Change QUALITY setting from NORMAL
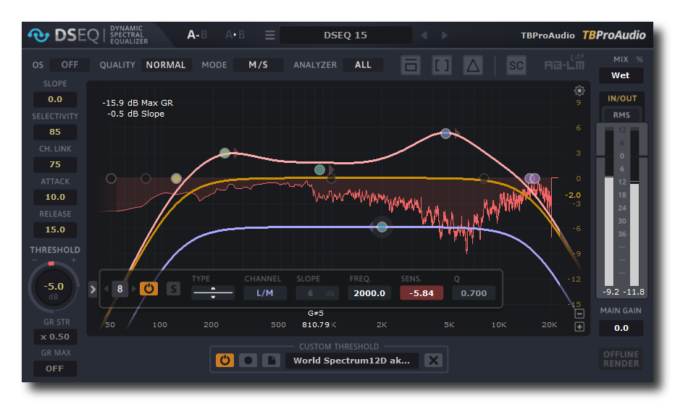 [166, 65]
